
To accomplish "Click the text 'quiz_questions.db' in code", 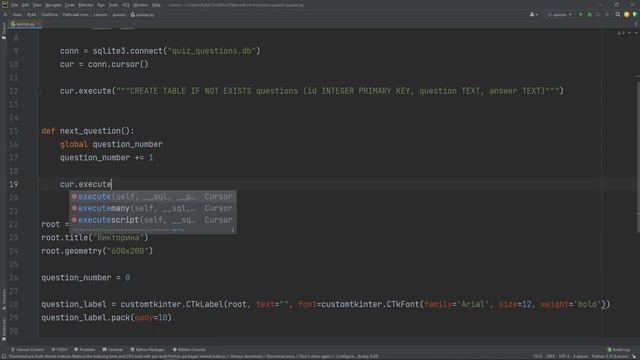I will (211, 51).
